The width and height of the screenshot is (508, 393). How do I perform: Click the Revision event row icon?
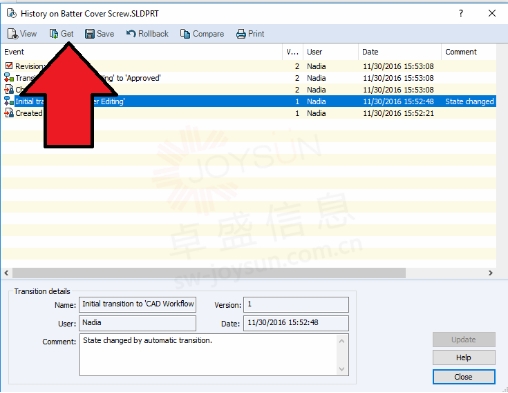click(9, 66)
